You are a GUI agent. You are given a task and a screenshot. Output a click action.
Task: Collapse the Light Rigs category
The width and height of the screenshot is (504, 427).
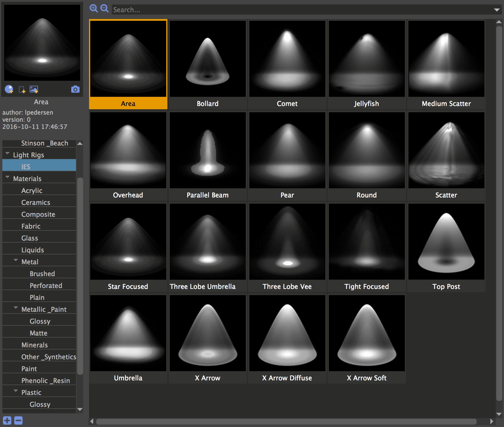click(x=7, y=153)
